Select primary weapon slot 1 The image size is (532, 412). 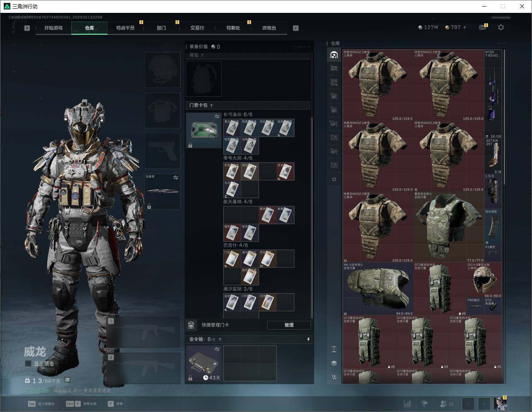143,332
